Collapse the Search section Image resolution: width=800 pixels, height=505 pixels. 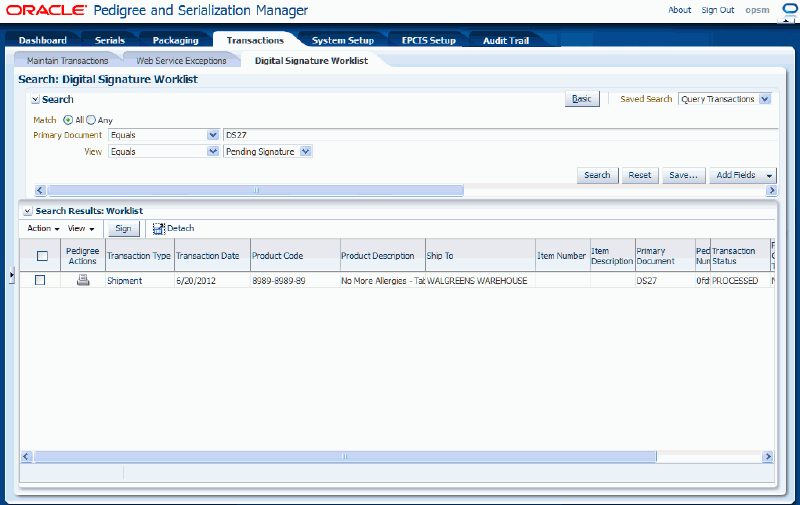[x=35, y=99]
